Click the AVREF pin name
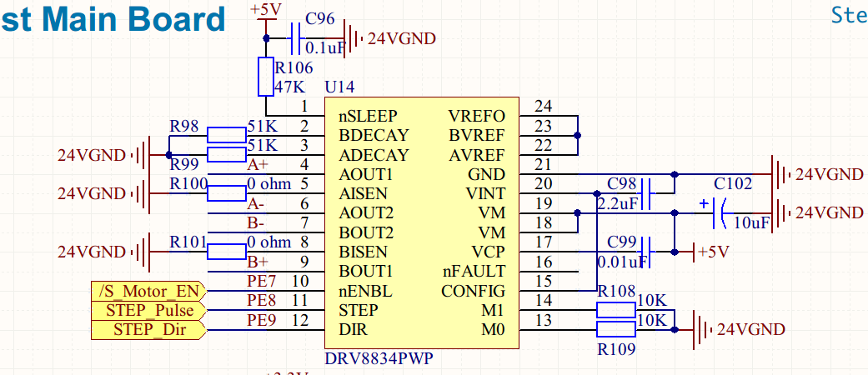 pyautogui.click(x=477, y=155)
